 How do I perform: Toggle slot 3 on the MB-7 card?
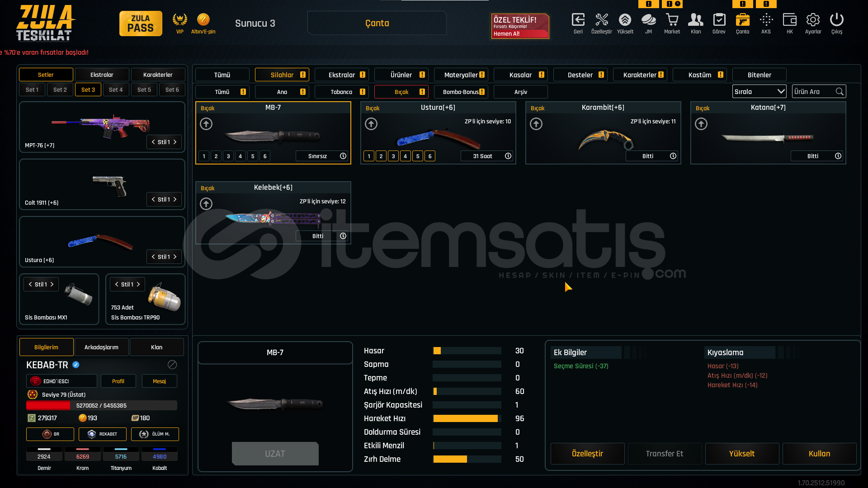click(228, 156)
